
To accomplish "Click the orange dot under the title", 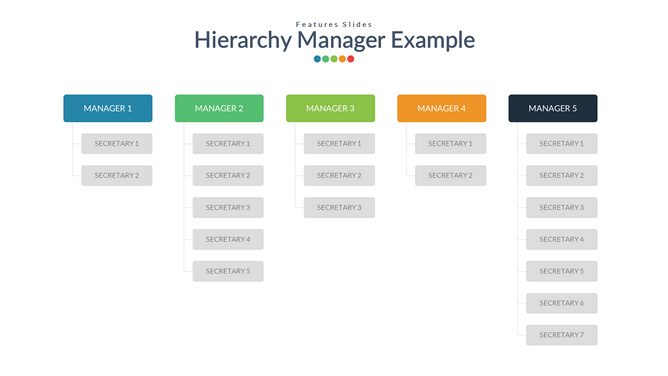I will 342,59.
